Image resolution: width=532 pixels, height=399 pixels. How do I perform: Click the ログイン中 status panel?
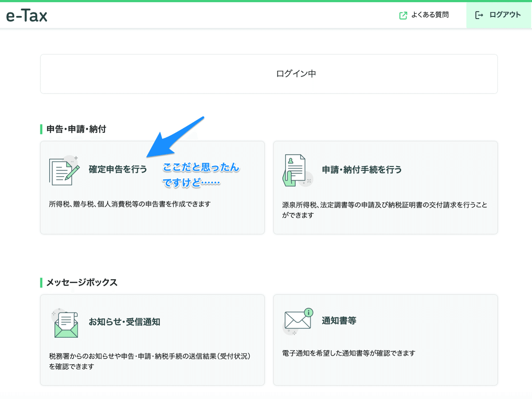pyautogui.click(x=269, y=74)
